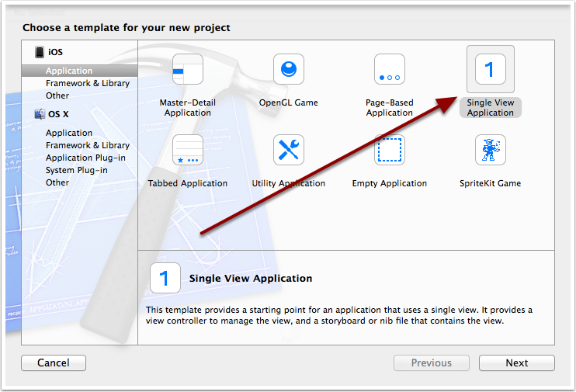Choose the OpenGL Game template icon
This screenshot has width=576, height=392.
288,70
